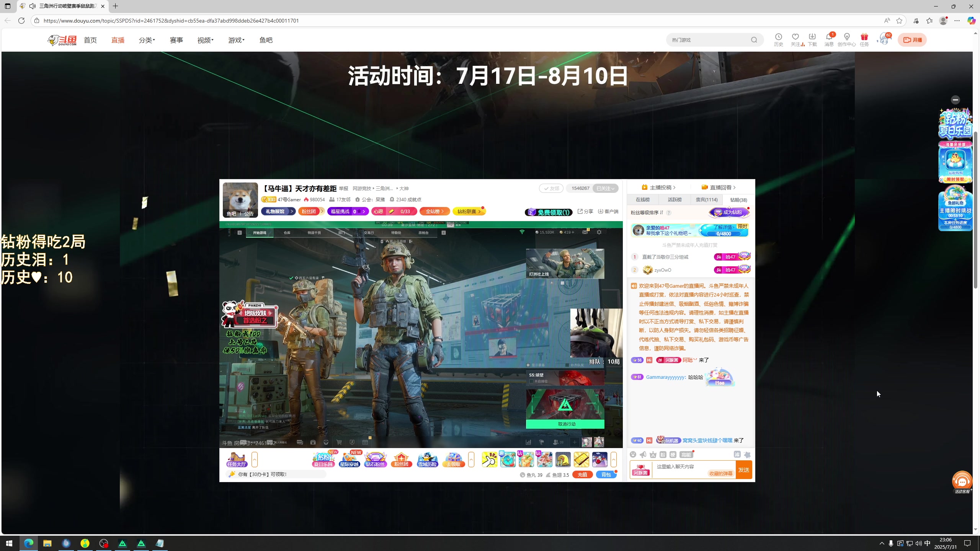Image resolution: width=980 pixels, height=551 pixels.
Task: Open the 背包 backpack button
Action: click(606, 475)
